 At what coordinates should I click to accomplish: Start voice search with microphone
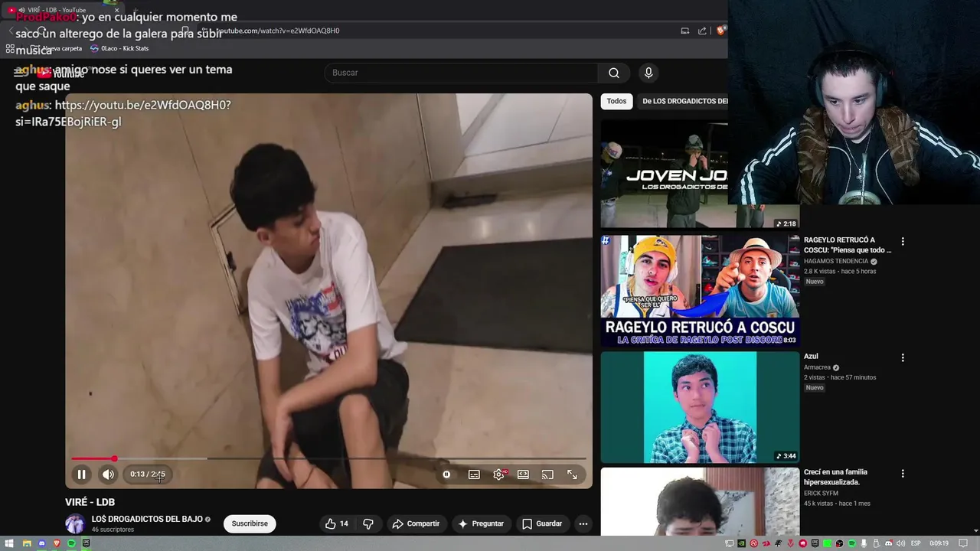648,73
